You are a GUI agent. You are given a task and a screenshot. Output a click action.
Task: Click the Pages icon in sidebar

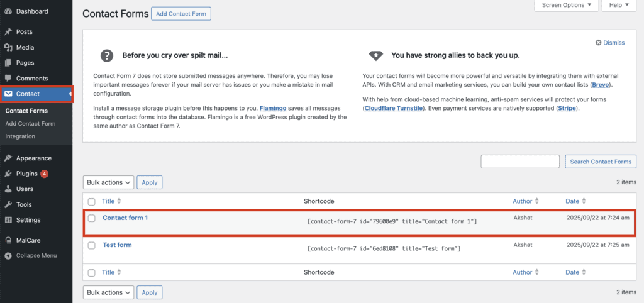click(8, 63)
